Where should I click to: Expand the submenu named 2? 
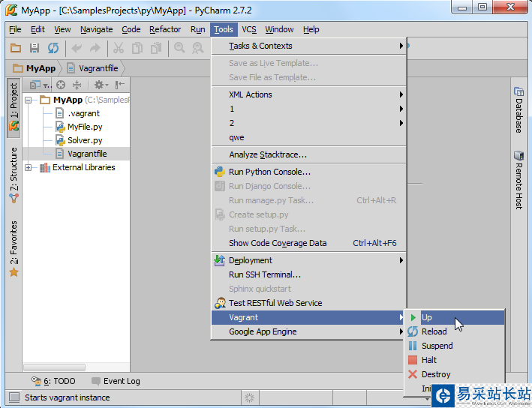point(308,123)
